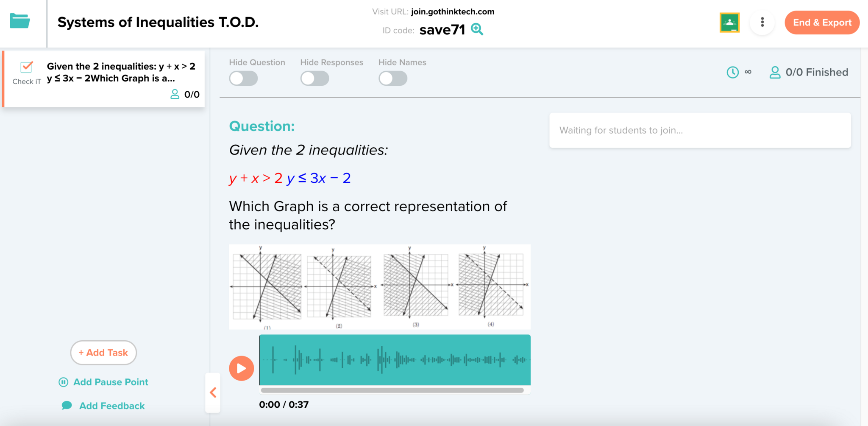Screen dimensions: 868x426
Task: Click the audio progress bar below waveform
Action: [x=392, y=390]
